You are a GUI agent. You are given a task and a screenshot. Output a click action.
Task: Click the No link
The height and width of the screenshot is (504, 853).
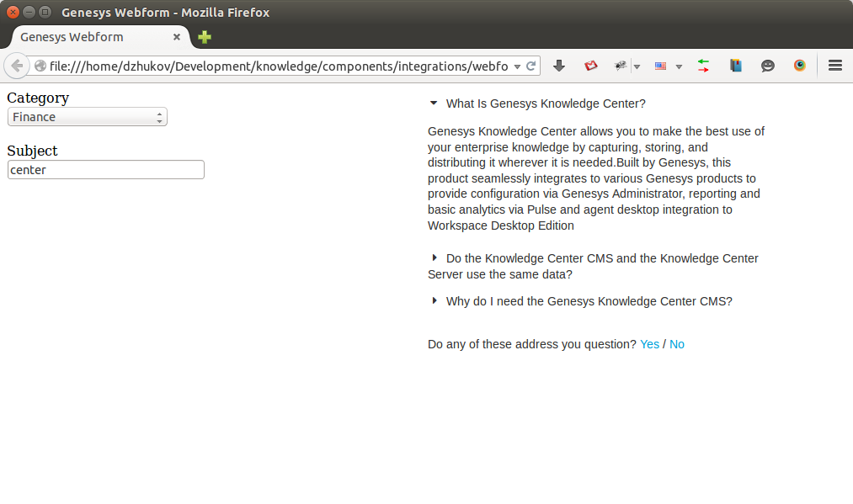[677, 344]
